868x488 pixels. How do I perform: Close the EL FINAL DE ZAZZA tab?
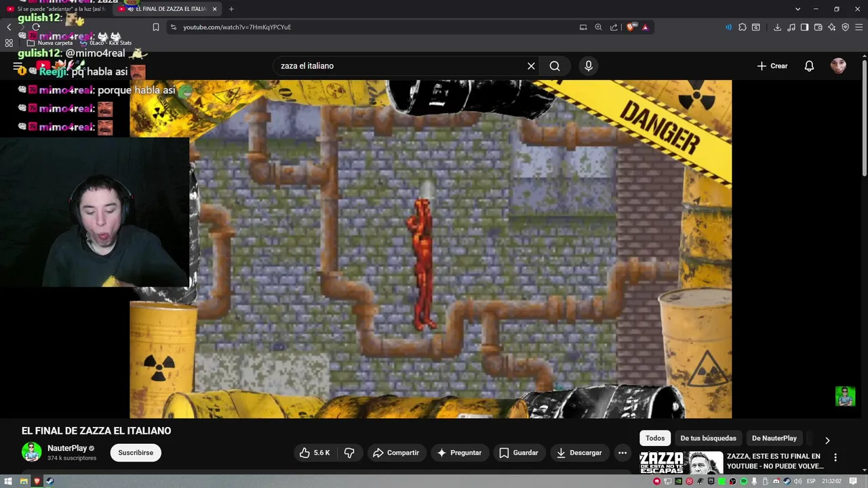(215, 9)
